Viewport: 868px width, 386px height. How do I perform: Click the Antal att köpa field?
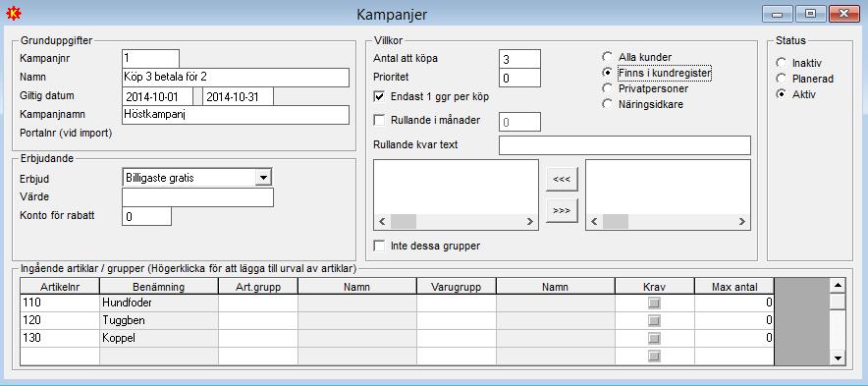pyautogui.click(x=519, y=59)
